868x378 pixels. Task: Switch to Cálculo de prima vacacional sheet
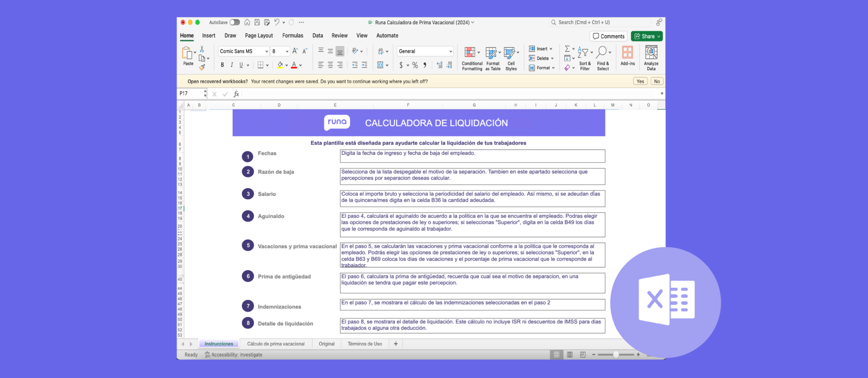click(275, 344)
